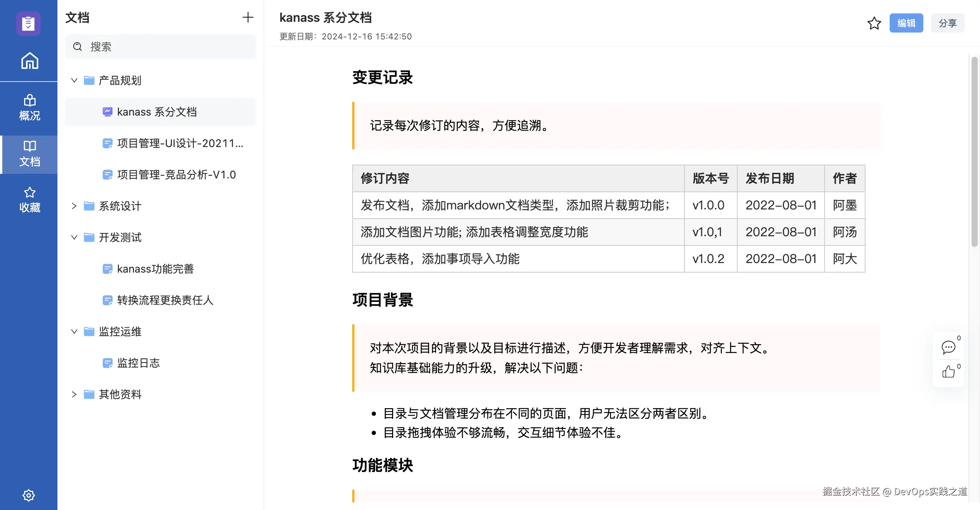Image resolution: width=980 pixels, height=510 pixels.
Task: Open the 概况 overview sidebar tab
Action: click(29, 108)
